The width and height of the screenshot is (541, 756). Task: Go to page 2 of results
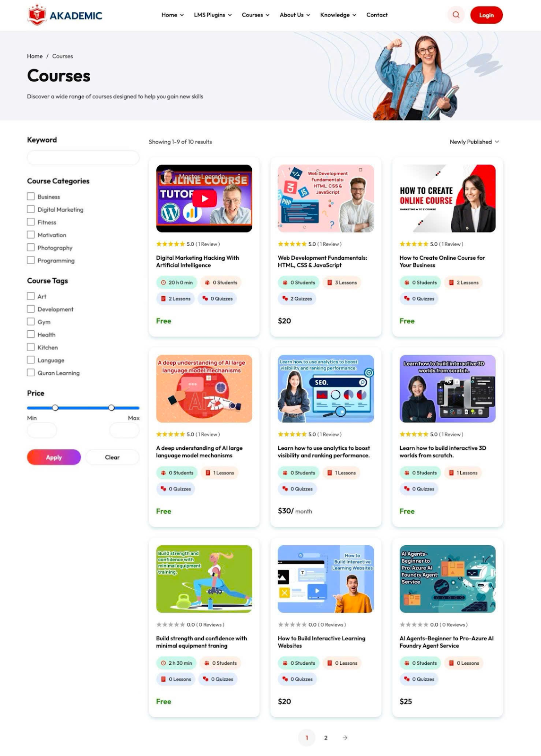326,738
